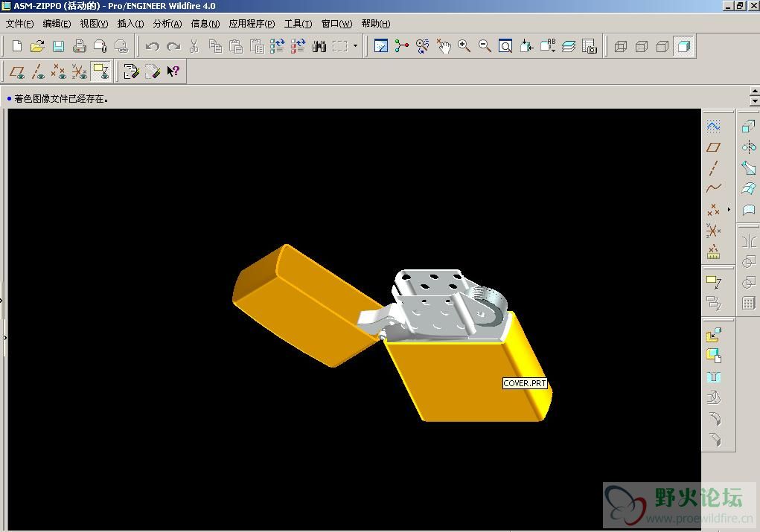Create datum plane from right toolbar

click(713, 147)
